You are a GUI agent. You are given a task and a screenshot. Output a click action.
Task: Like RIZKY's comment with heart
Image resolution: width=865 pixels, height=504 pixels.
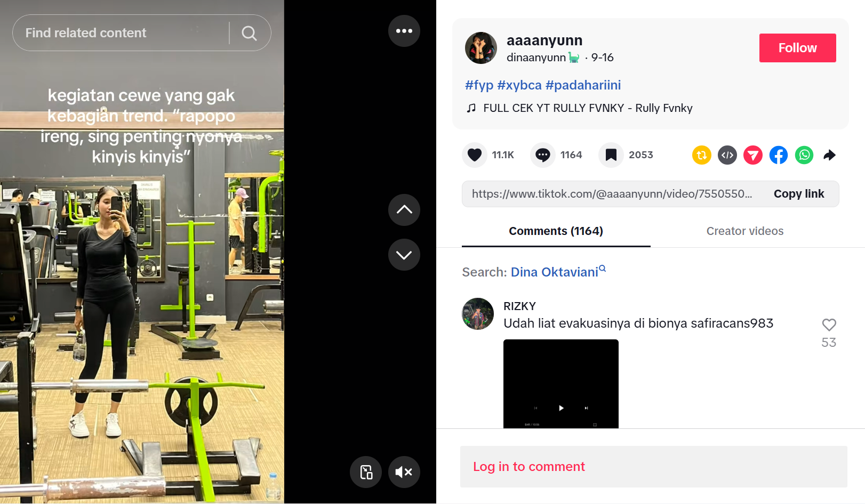coord(829,324)
